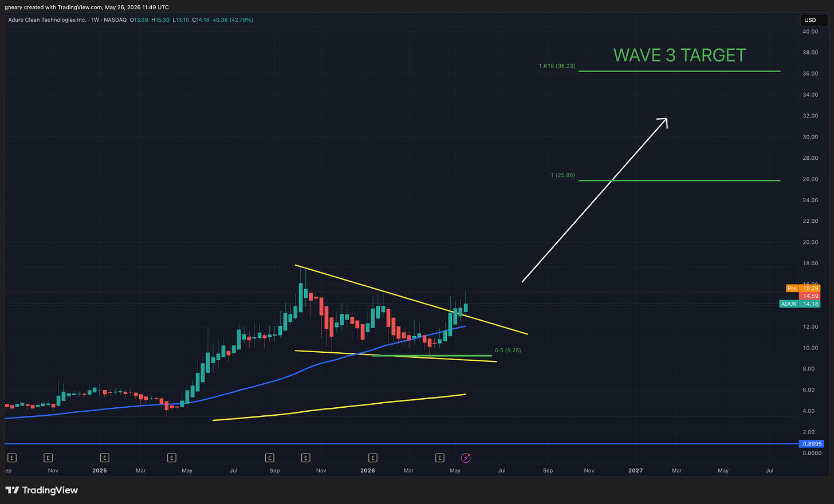Click the 36.00 price axis label
834x504 pixels.
click(810, 74)
